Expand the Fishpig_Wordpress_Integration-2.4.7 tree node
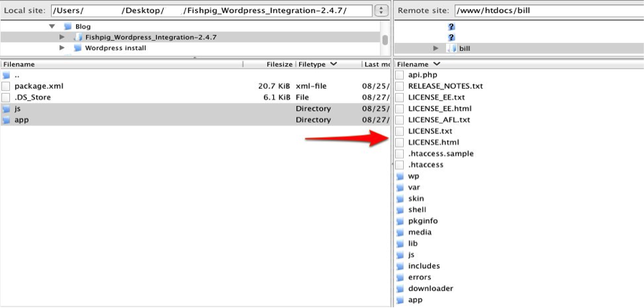 click(x=62, y=37)
